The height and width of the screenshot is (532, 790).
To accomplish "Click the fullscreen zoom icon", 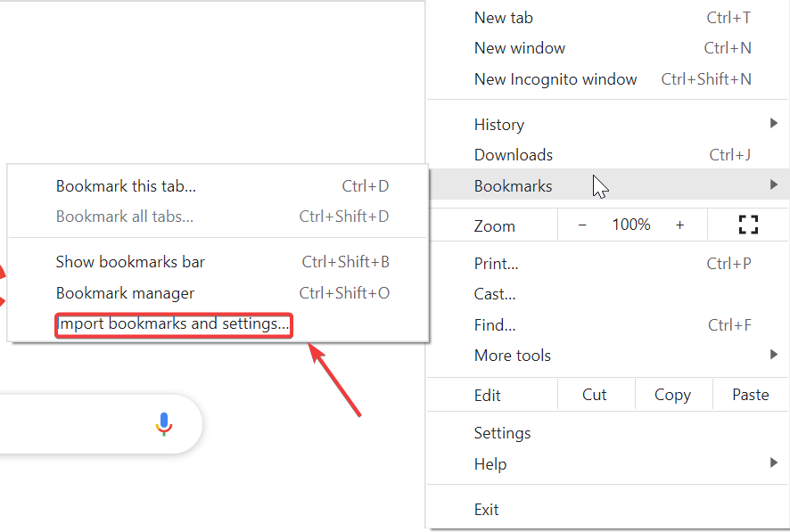I will 748,225.
